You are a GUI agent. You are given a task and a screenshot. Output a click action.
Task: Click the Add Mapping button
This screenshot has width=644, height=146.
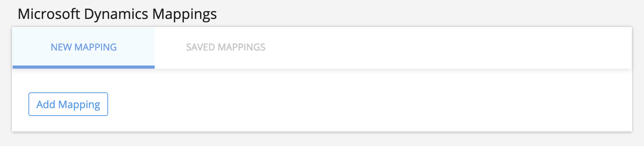point(68,104)
